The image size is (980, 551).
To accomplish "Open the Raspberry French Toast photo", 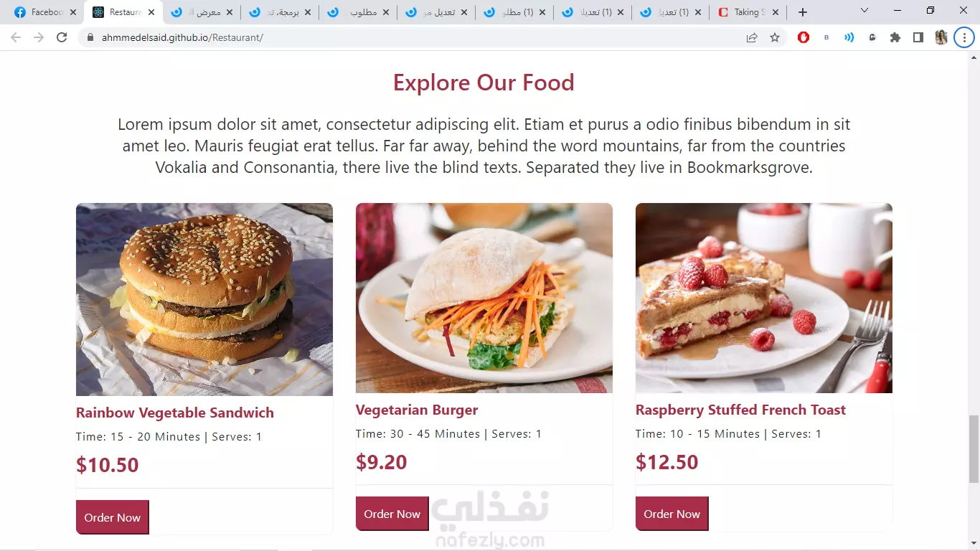I will (764, 298).
